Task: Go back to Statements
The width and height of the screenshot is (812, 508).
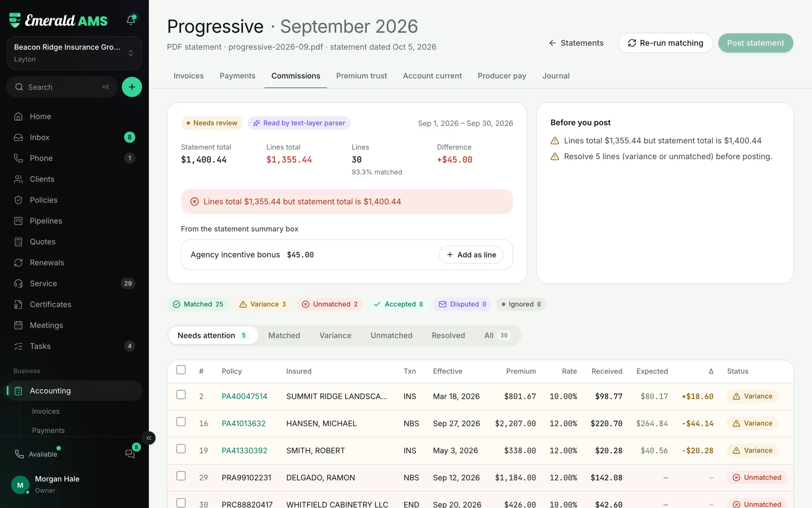Action: [x=576, y=43]
